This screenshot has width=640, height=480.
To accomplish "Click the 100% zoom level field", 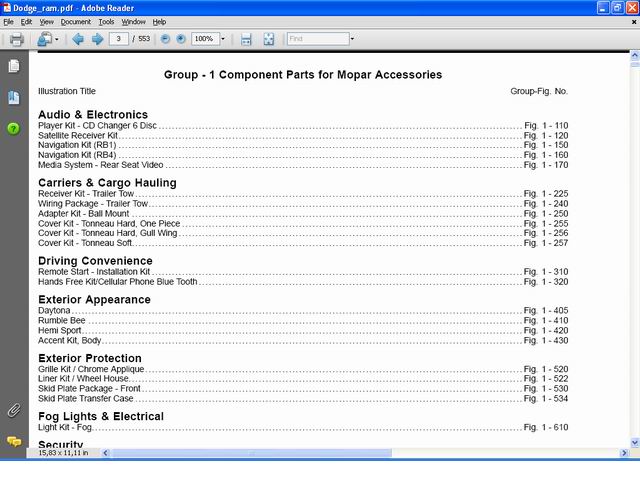I will click(205, 39).
